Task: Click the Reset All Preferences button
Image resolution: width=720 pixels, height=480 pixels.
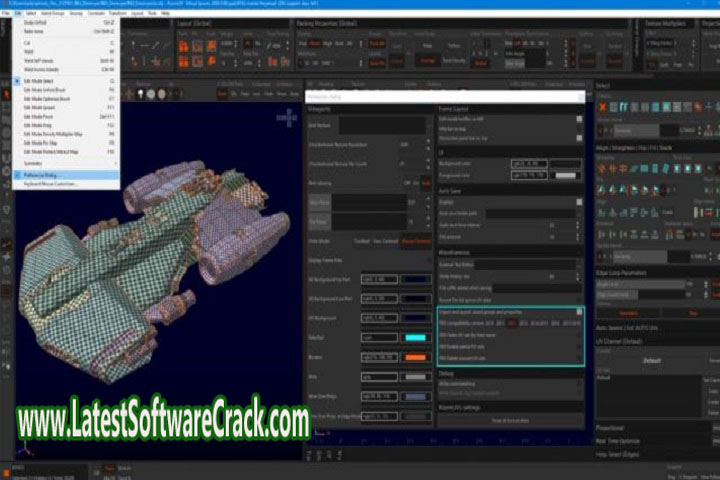Action: coord(511,420)
